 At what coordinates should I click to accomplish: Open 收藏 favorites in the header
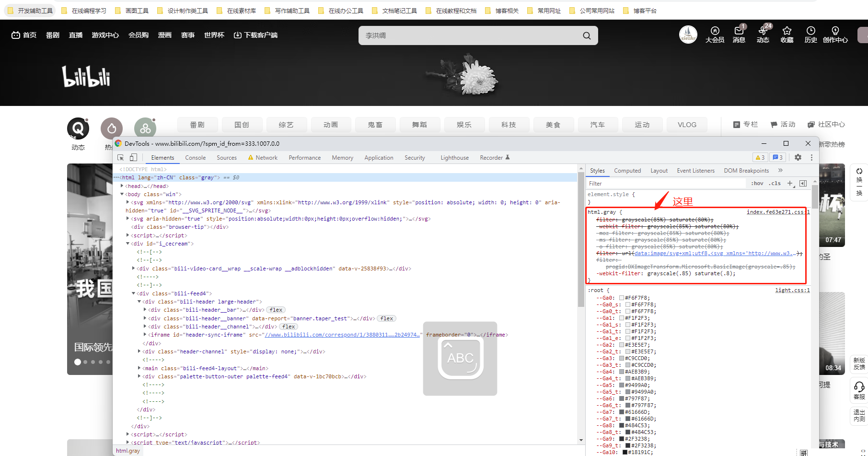(x=787, y=35)
